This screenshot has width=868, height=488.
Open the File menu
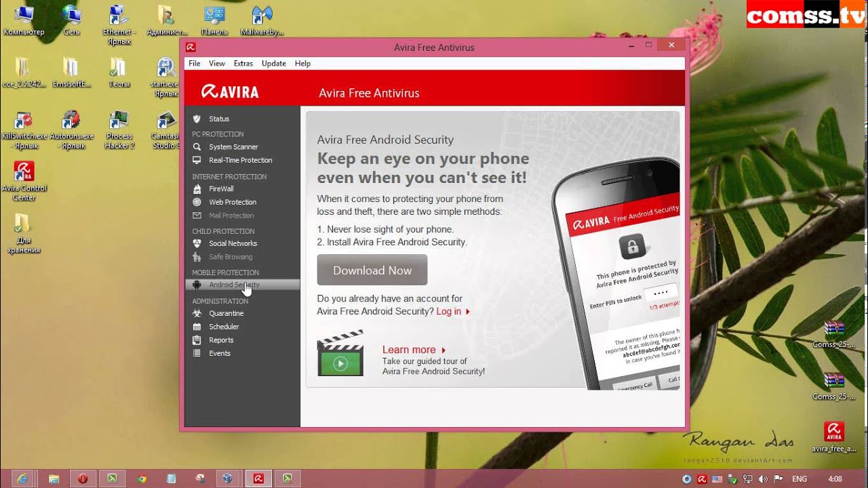point(195,63)
